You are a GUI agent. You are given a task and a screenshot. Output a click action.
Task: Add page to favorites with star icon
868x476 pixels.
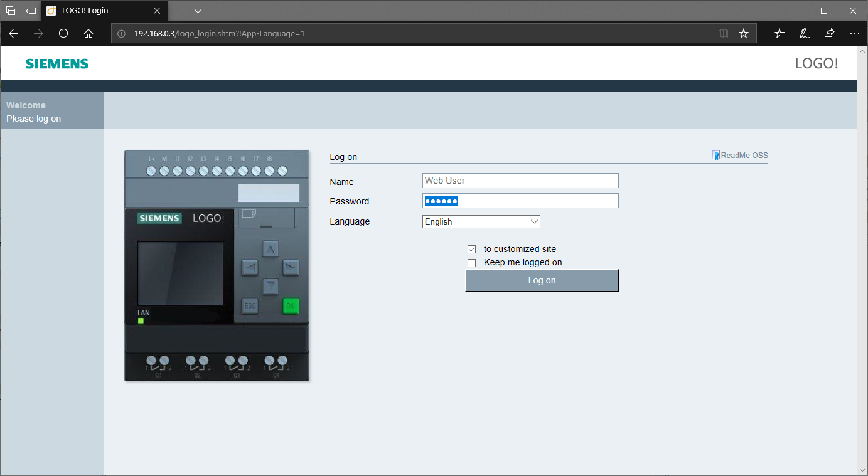(x=744, y=34)
